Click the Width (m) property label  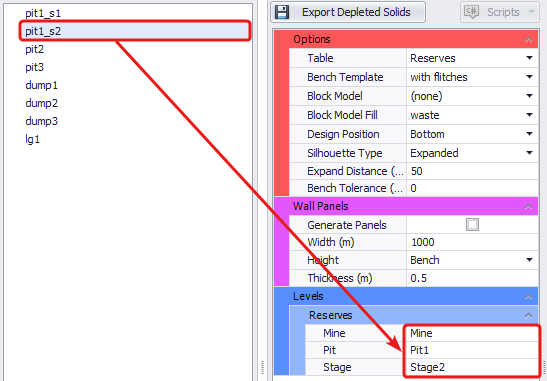click(x=331, y=242)
